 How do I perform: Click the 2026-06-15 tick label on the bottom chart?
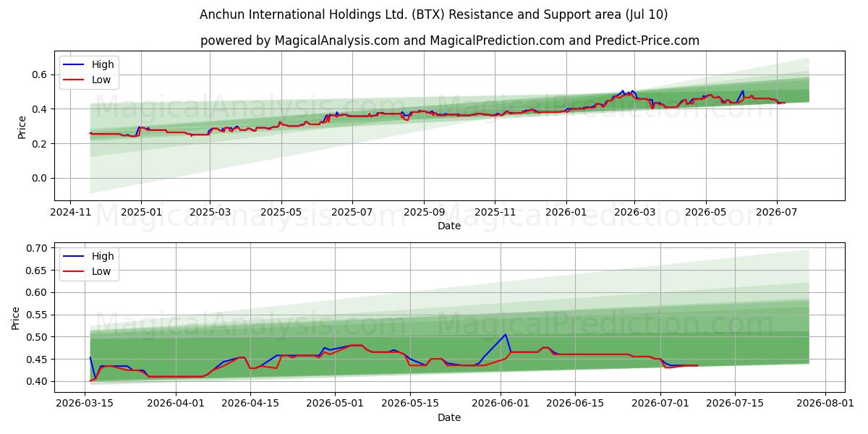[x=575, y=404]
